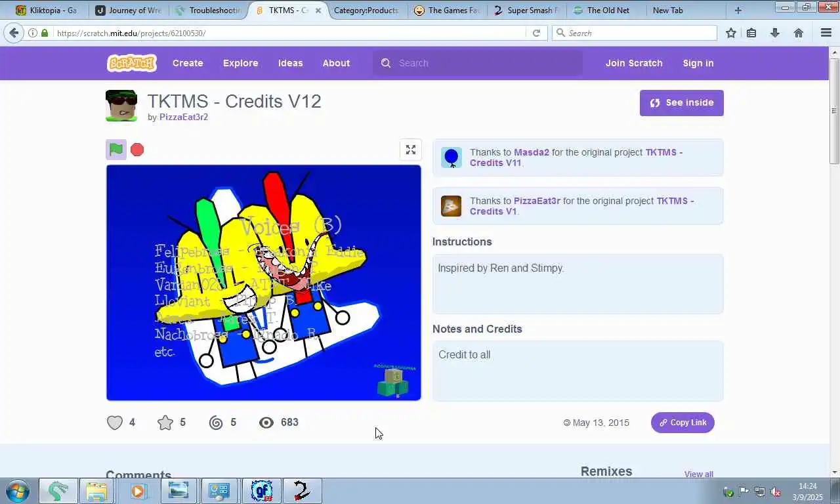The height and width of the screenshot is (504, 840).
Task: Open the PizzaEat3r2 author link
Action: (x=184, y=117)
